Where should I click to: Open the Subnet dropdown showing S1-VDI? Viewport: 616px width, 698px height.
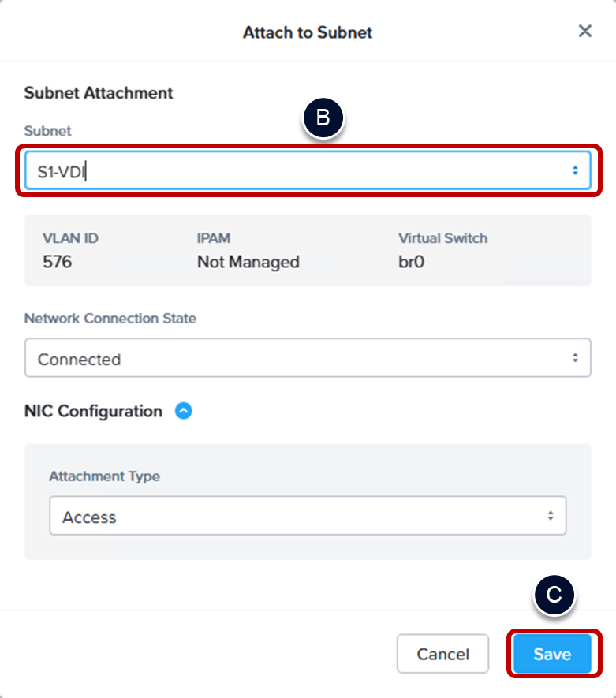tap(308, 170)
